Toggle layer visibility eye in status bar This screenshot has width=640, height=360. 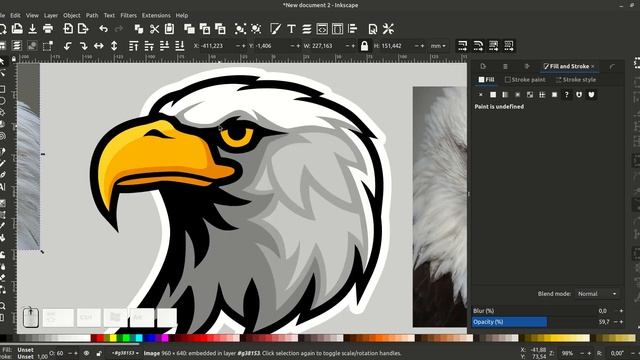pyautogui.click(x=87, y=353)
